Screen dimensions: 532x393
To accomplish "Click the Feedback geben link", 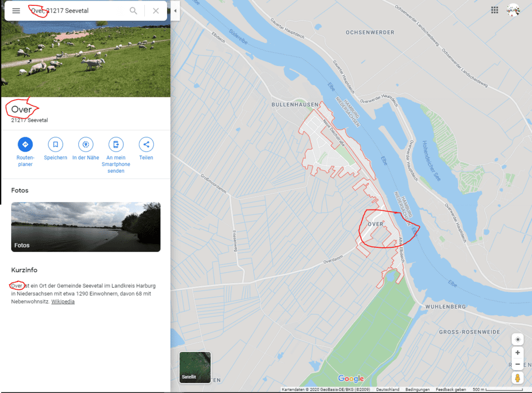I will [451, 390].
